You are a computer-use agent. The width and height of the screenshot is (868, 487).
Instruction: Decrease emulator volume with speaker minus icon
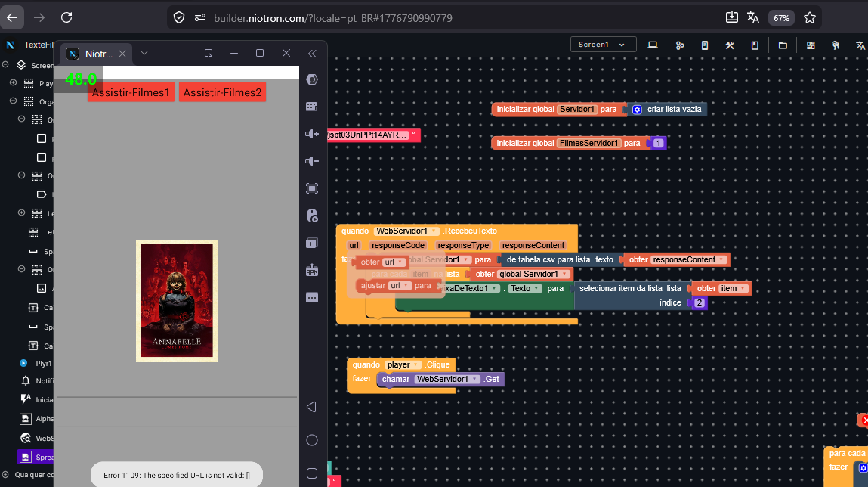point(312,160)
